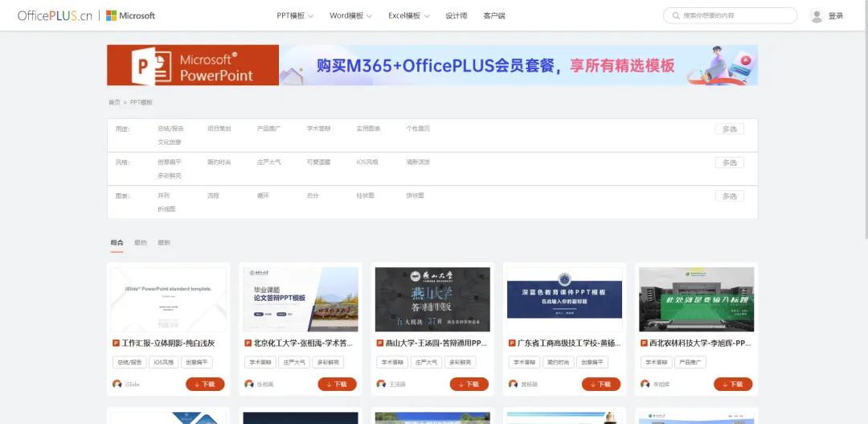Viewport: 868px width, 424px height.
Task: Filter 用途 by 个性简历
Action: click(418, 129)
